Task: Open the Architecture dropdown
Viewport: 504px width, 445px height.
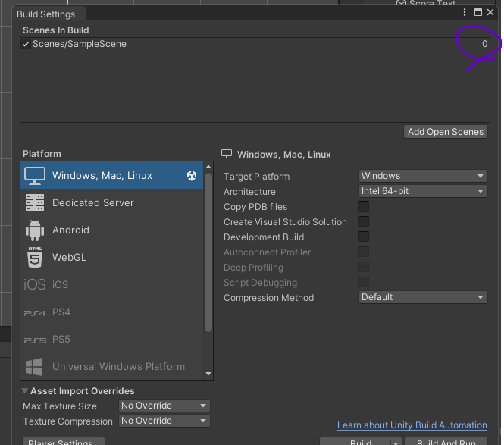Action: (x=423, y=191)
